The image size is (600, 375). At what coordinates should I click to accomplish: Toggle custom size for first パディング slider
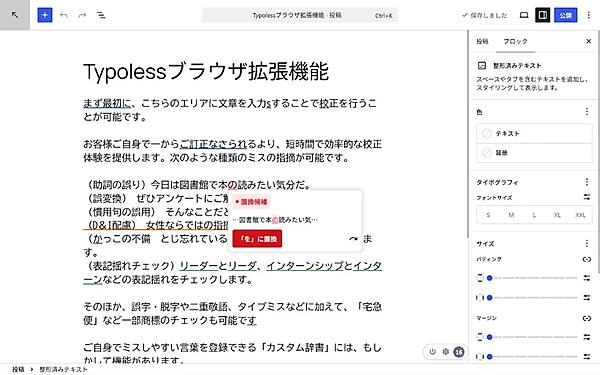[587, 278]
